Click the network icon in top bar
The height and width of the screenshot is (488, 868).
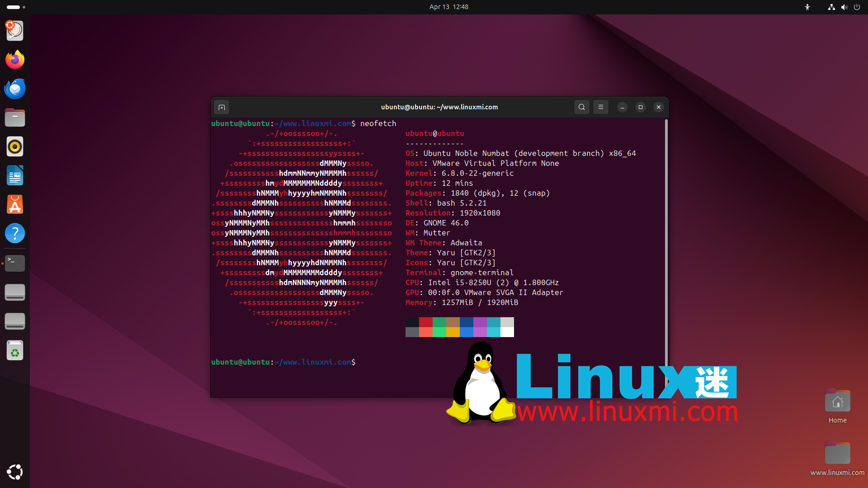tap(831, 7)
